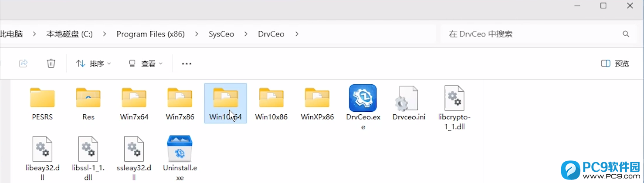Navigate to SysCeo in the breadcrumb
This screenshot has width=644, height=183.
(x=221, y=34)
